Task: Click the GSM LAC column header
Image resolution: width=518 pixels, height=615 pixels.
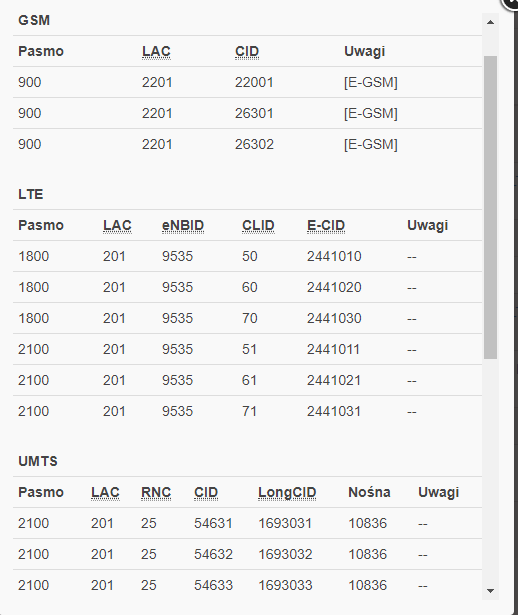Action: tap(156, 51)
